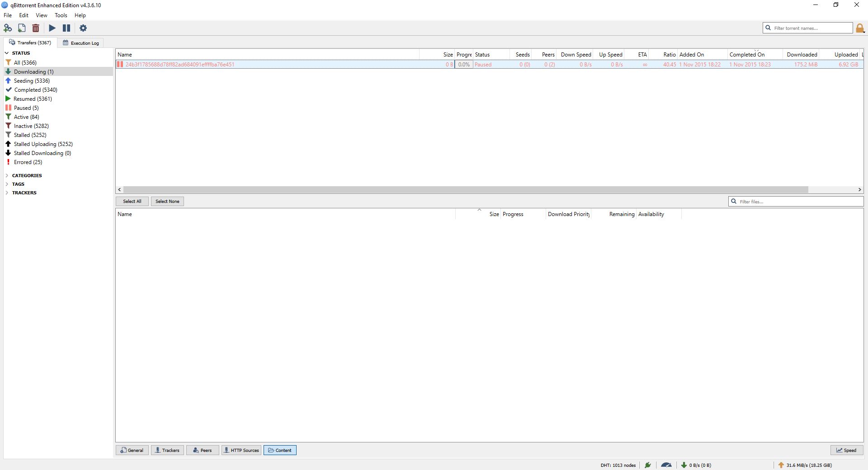The image size is (868, 470).
Task: Open the General properties tab
Action: (x=132, y=450)
